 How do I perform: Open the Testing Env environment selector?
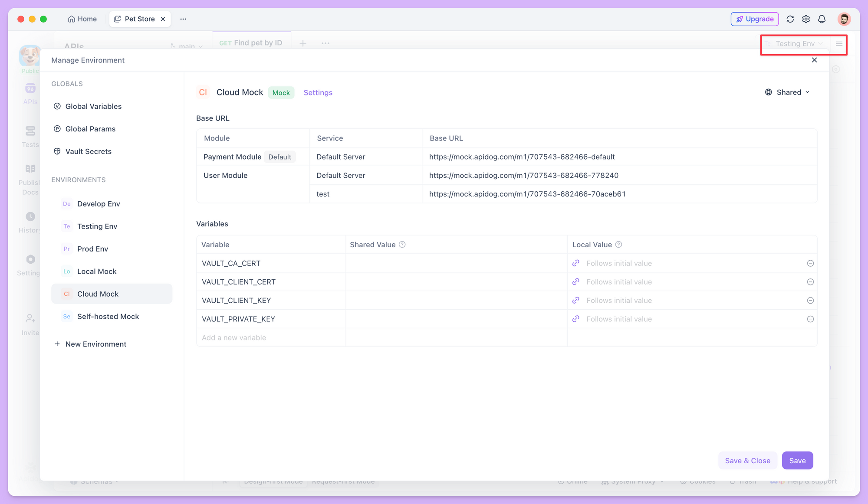pyautogui.click(x=794, y=44)
